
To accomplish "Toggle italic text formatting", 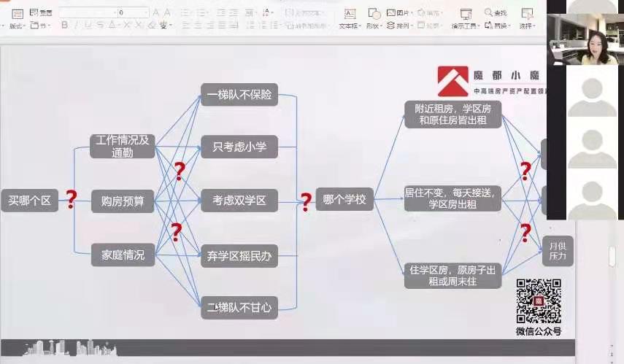I will (77, 25).
